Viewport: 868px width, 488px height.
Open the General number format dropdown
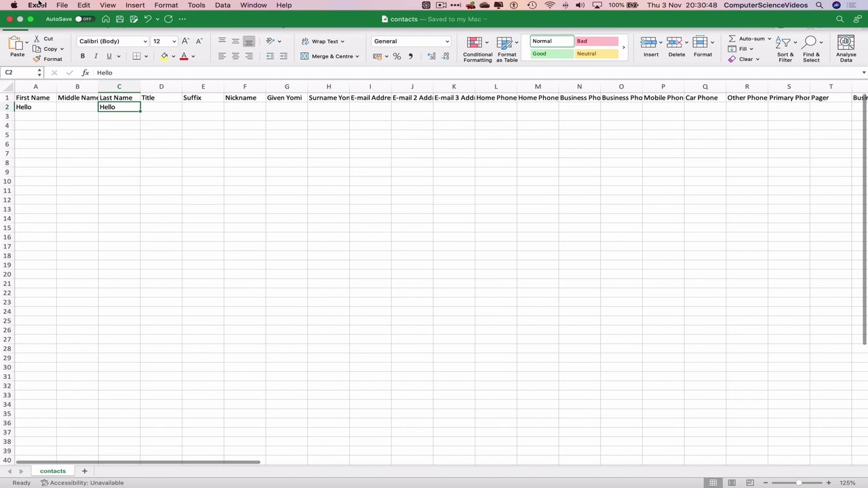point(411,41)
